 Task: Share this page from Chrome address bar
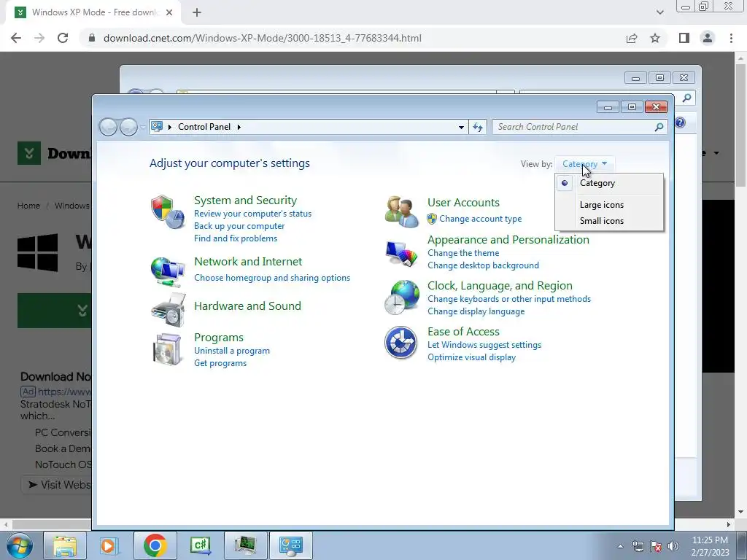(632, 38)
